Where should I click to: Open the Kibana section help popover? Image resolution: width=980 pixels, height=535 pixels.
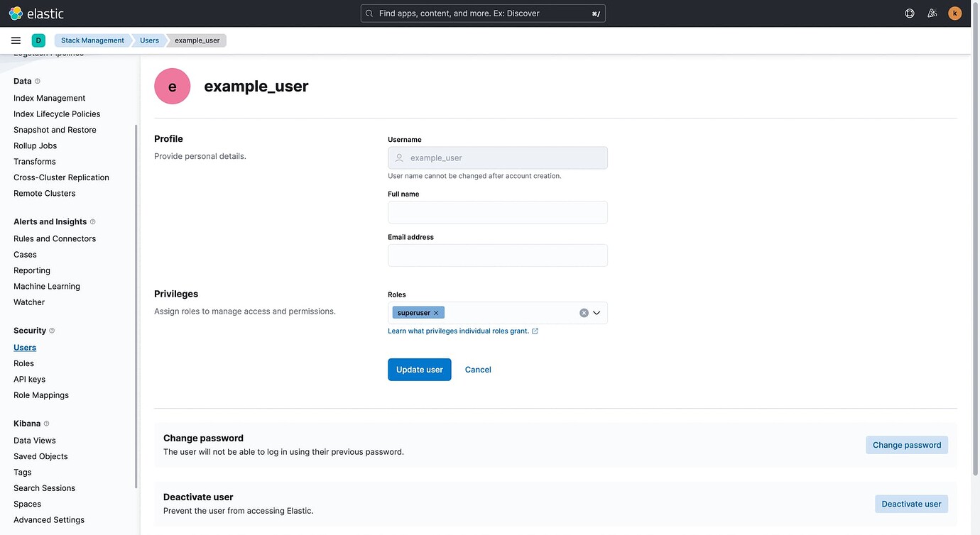45,424
